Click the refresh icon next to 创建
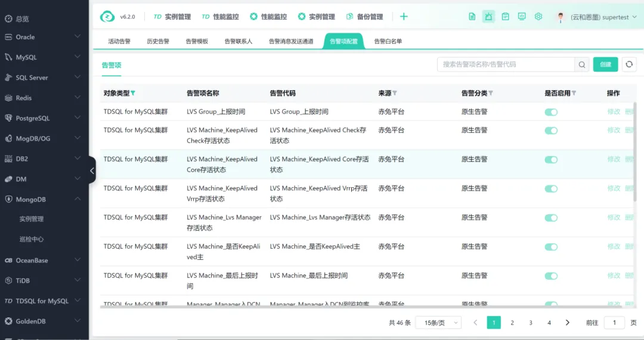The height and width of the screenshot is (340, 644). [629, 64]
